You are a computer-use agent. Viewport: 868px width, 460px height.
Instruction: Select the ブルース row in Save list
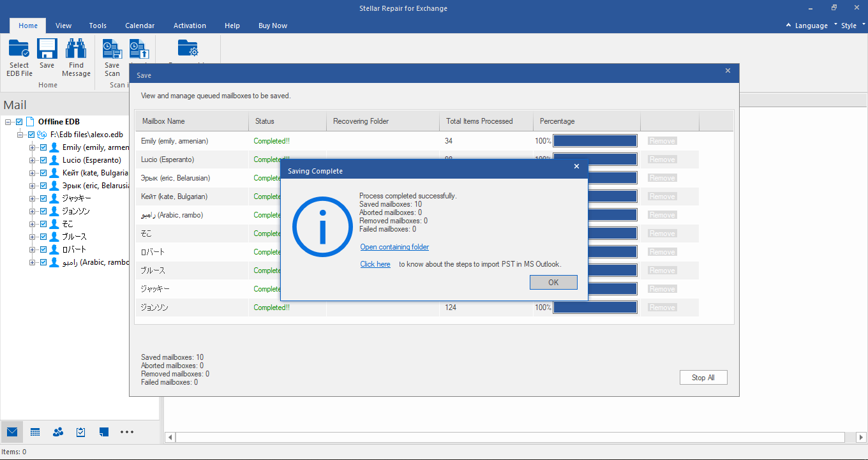(417, 271)
